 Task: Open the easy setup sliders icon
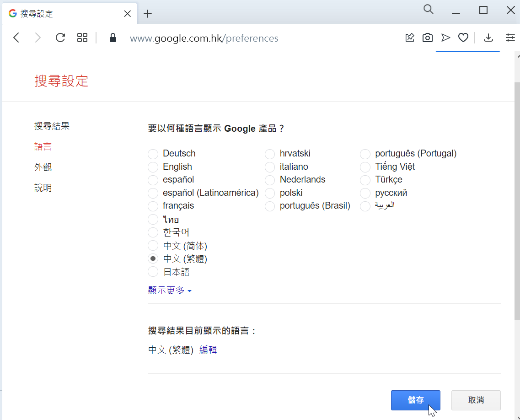click(510, 38)
